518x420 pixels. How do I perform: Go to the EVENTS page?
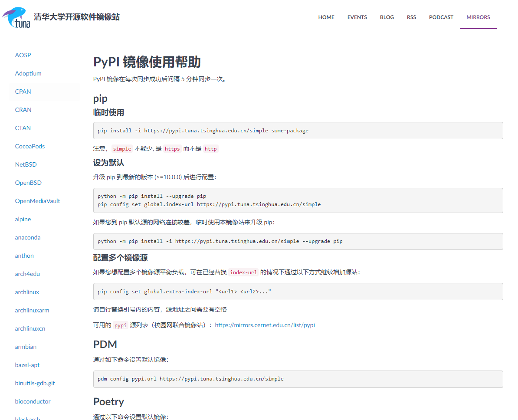pyautogui.click(x=357, y=17)
